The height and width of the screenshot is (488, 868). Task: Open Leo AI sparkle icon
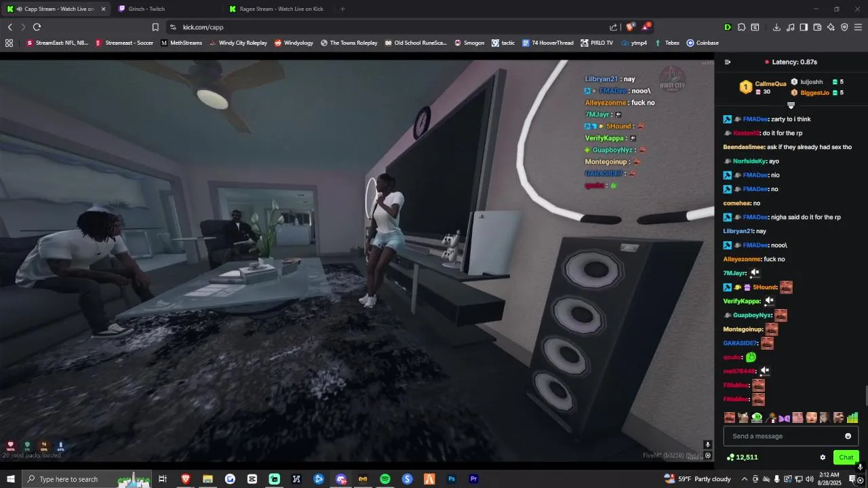point(831,27)
